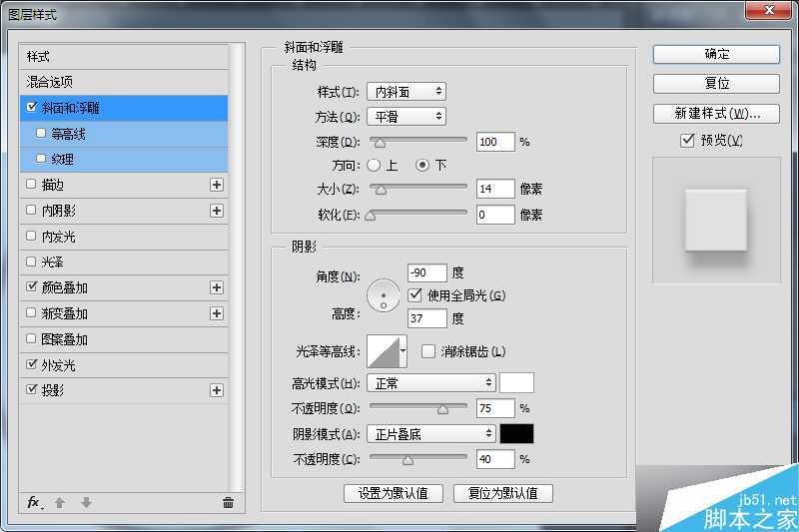Click the trash delete-effect icon
The image size is (799, 532).
(x=228, y=502)
